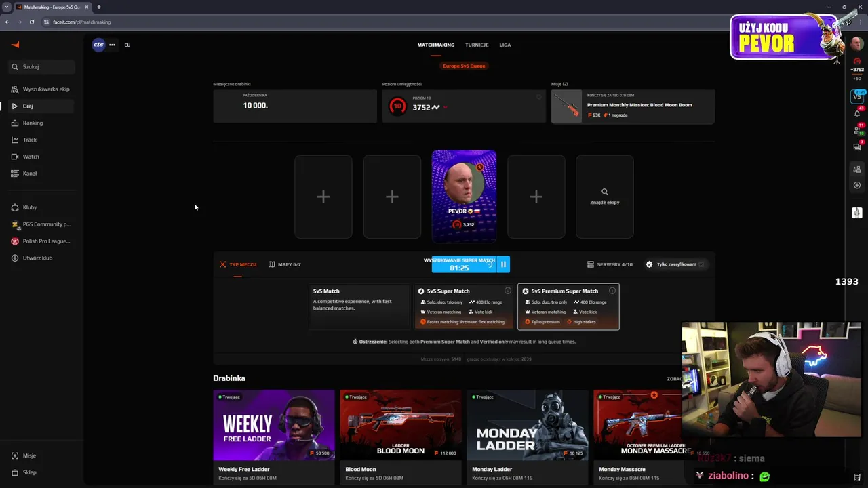The image size is (868, 488).
Task: Open PEVOR's player card
Action: (x=464, y=196)
